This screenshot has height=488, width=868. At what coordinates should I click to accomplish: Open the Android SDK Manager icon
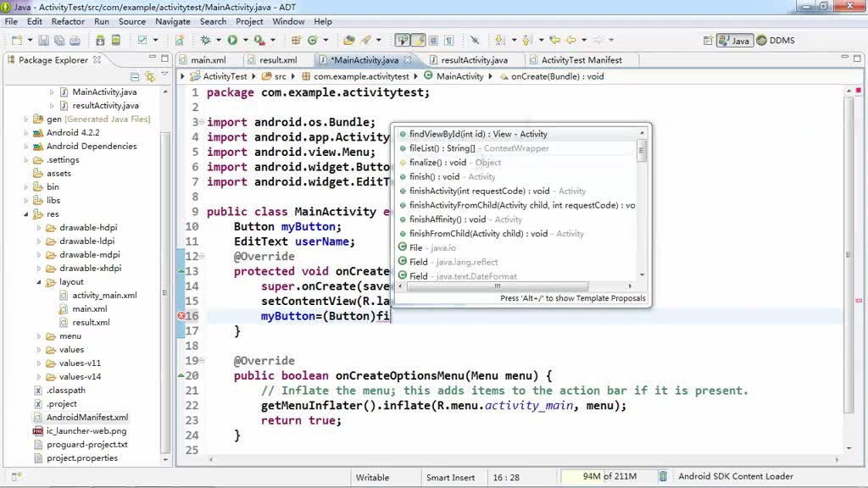point(100,41)
